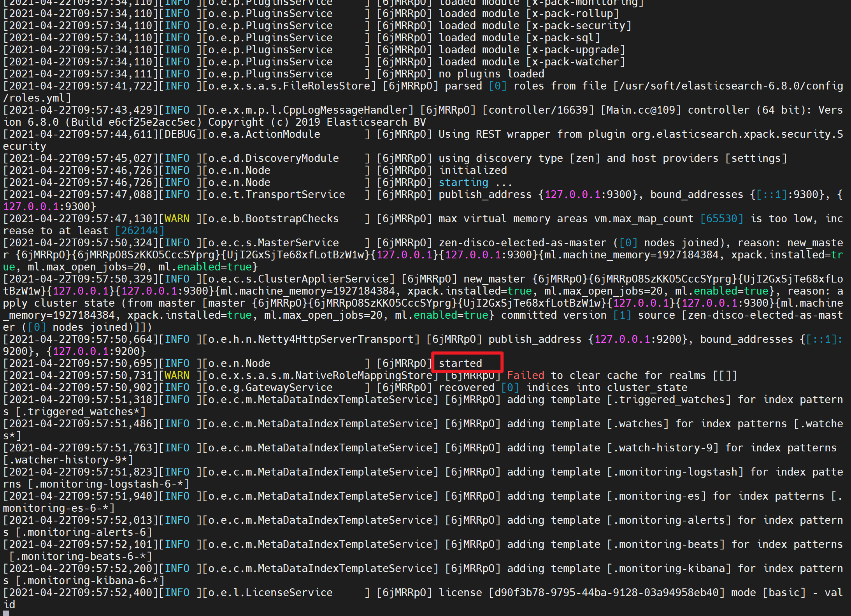Click the timestamp '2021-04-22T09:57:41,722'
The image size is (851, 616).
pyautogui.click(x=81, y=86)
